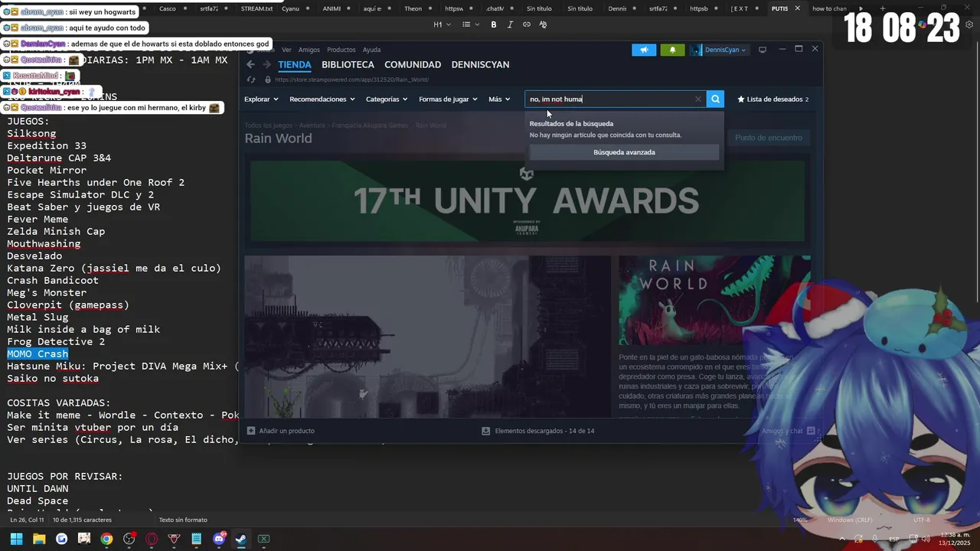Viewport: 980px width, 551px height.
Task: Click the Steam search magnifier button
Action: click(x=715, y=99)
